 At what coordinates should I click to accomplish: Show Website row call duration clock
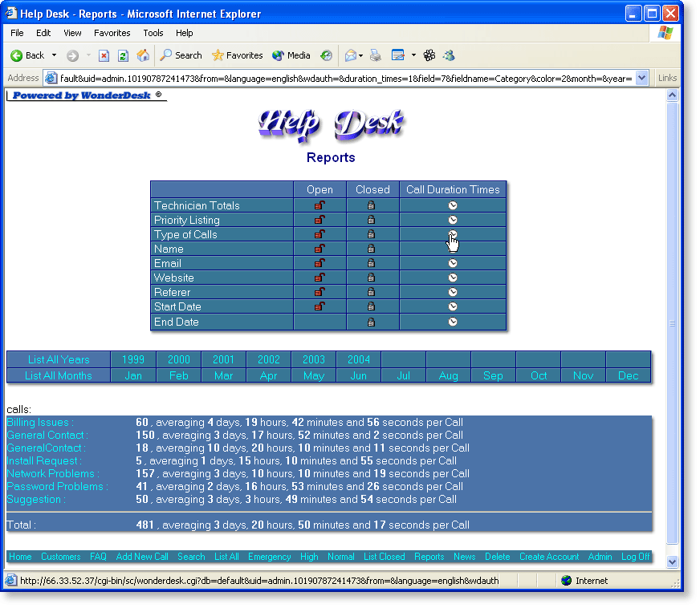click(x=453, y=278)
